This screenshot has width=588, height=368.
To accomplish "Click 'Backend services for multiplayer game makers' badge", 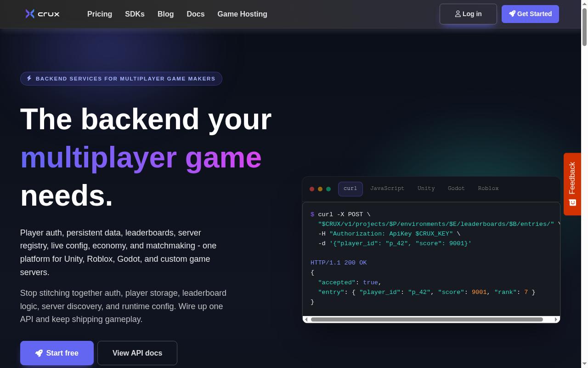I will coord(121,79).
